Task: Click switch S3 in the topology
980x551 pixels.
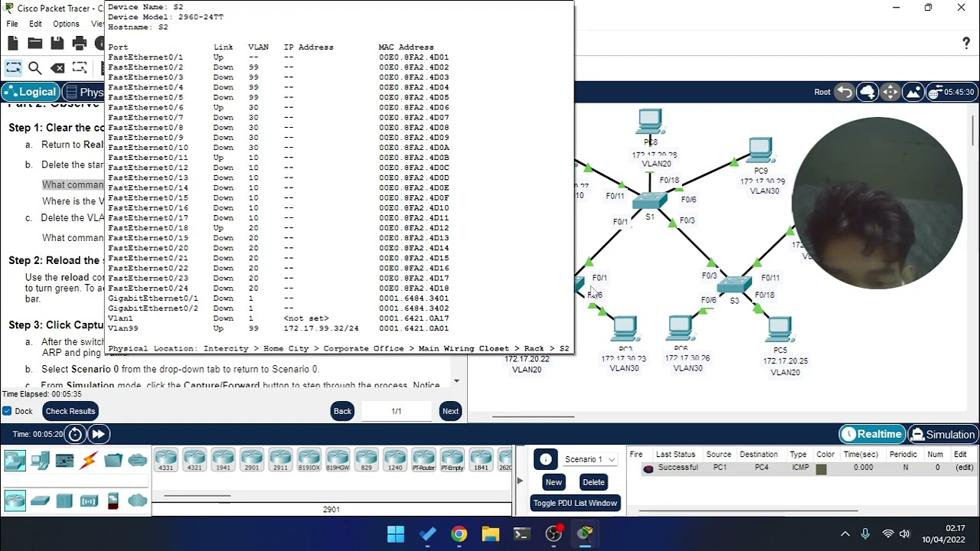Action: point(734,284)
